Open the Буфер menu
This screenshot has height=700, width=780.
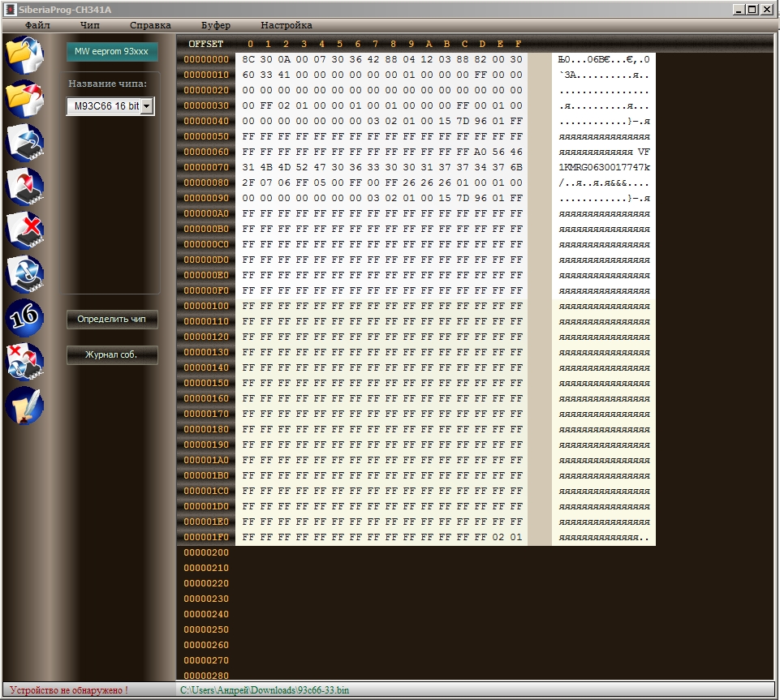[216, 25]
